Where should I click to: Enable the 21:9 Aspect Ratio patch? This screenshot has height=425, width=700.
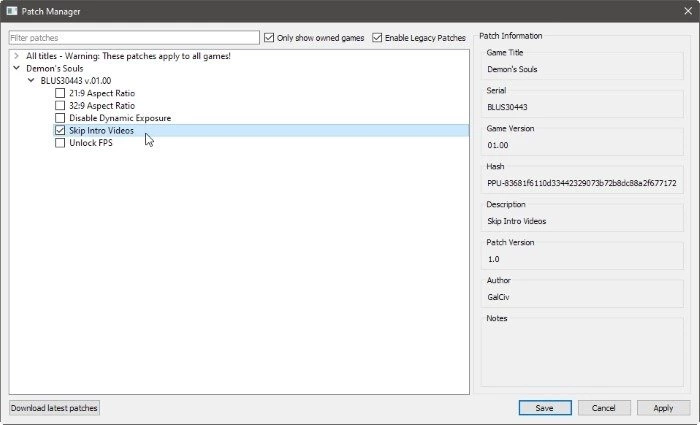(60, 93)
